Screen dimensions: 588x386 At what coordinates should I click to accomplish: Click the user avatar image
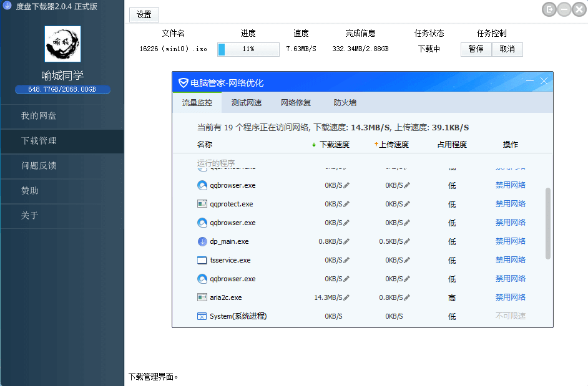[62, 44]
